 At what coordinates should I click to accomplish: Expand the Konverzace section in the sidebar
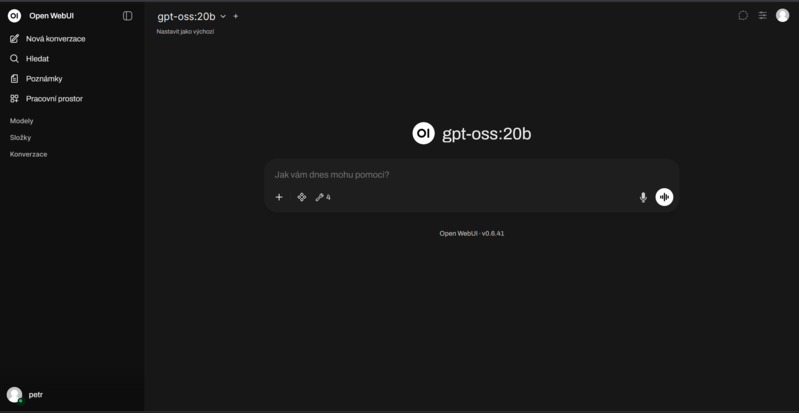[29, 154]
